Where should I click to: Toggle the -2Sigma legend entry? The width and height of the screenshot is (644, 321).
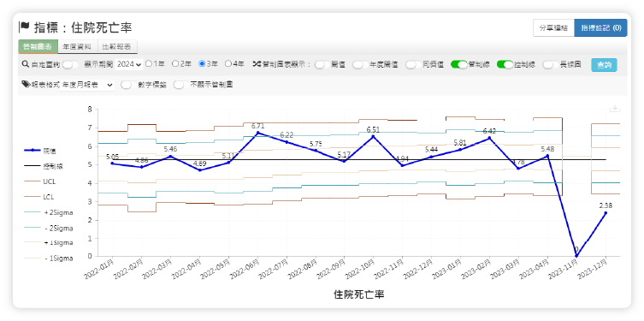(50, 228)
